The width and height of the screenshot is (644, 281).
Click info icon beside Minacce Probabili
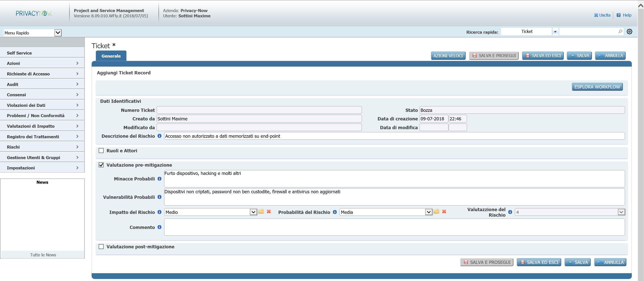(159, 179)
